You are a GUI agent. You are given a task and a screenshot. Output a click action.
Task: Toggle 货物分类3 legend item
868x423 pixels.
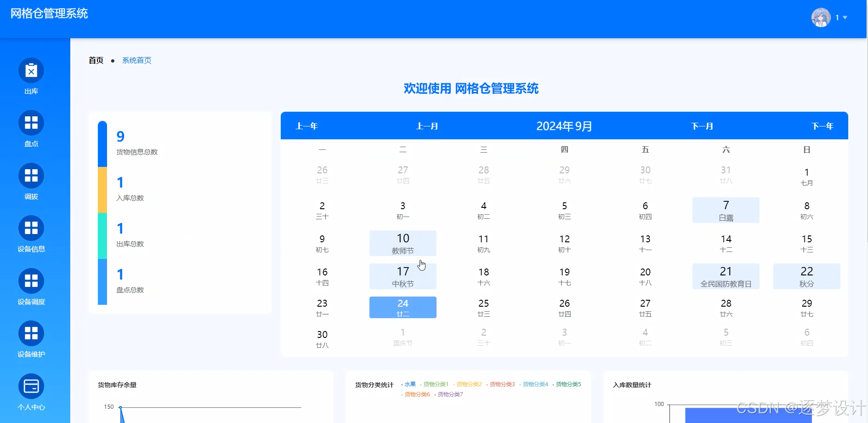point(500,384)
